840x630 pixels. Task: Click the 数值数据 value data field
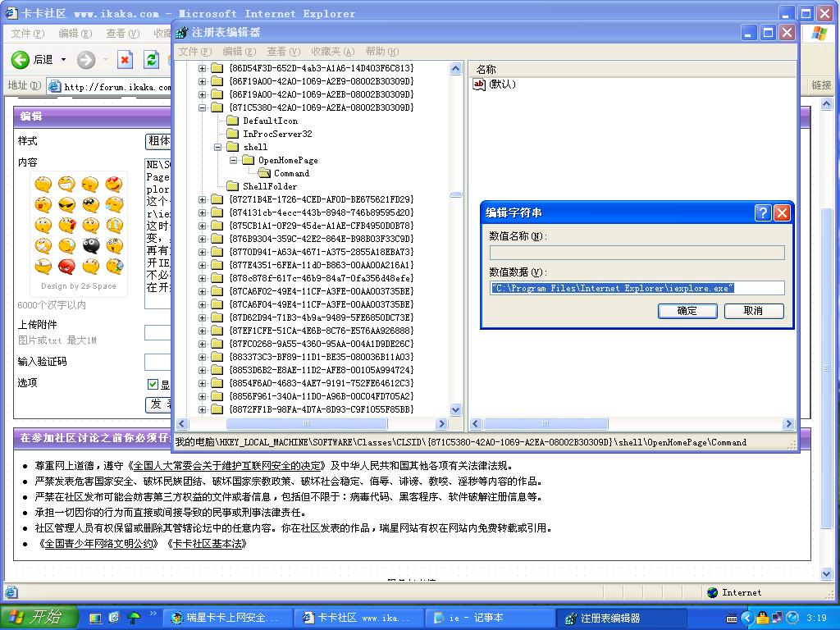click(x=637, y=288)
